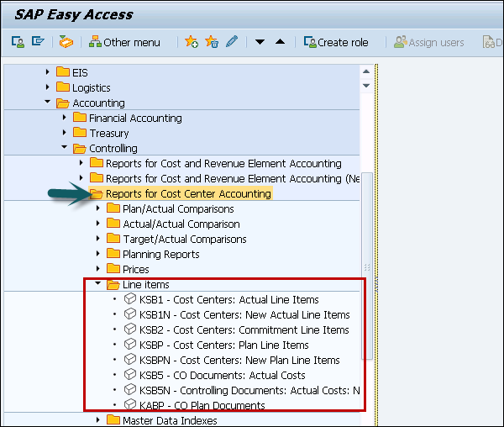Select the Treasury node
Screen dimensions: 504x427
[109, 133]
